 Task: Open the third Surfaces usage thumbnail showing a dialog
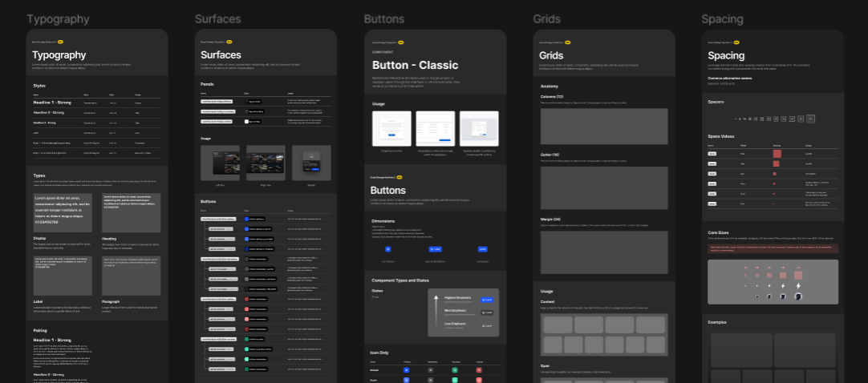[x=311, y=163]
